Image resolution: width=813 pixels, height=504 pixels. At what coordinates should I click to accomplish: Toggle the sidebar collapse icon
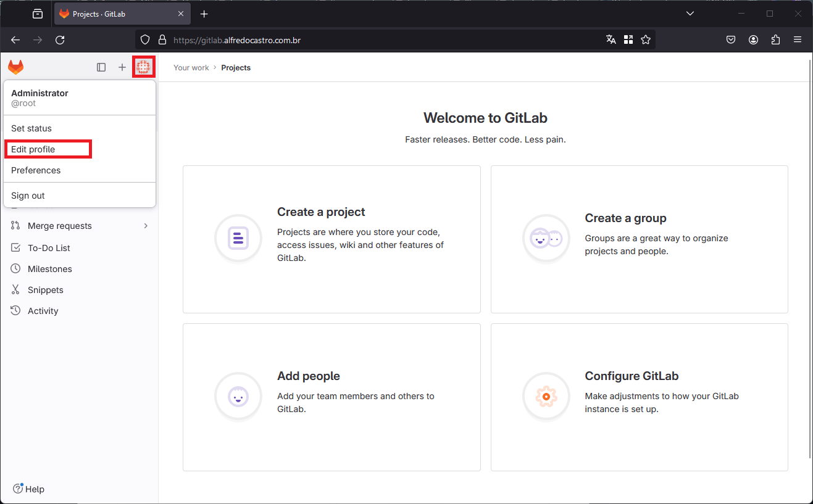point(101,67)
